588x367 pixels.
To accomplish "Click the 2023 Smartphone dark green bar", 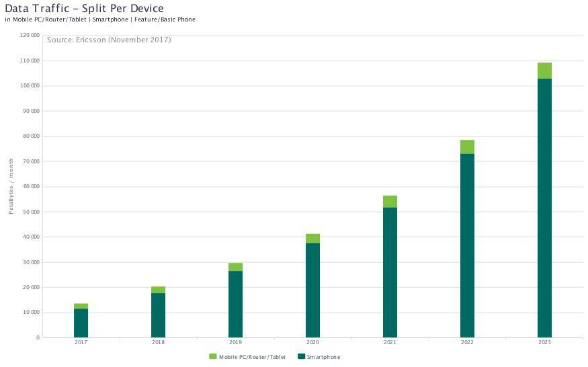I will tap(544, 208).
